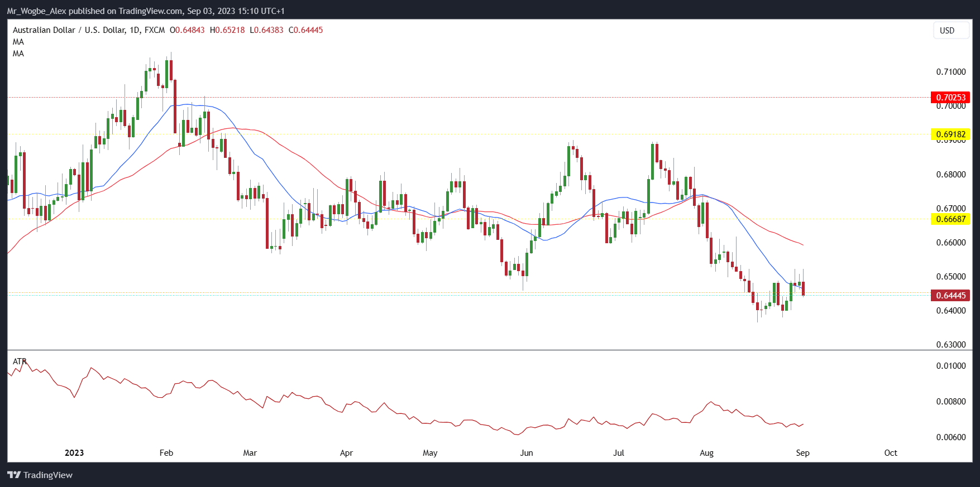Click the 0.66000 price axis label
The image size is (980, 487).
951,243
